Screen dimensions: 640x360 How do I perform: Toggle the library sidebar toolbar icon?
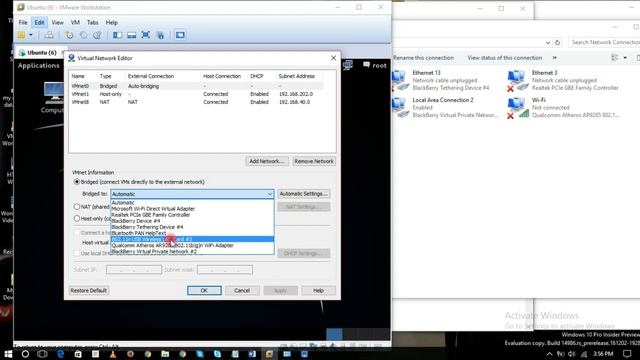(118, 35)
